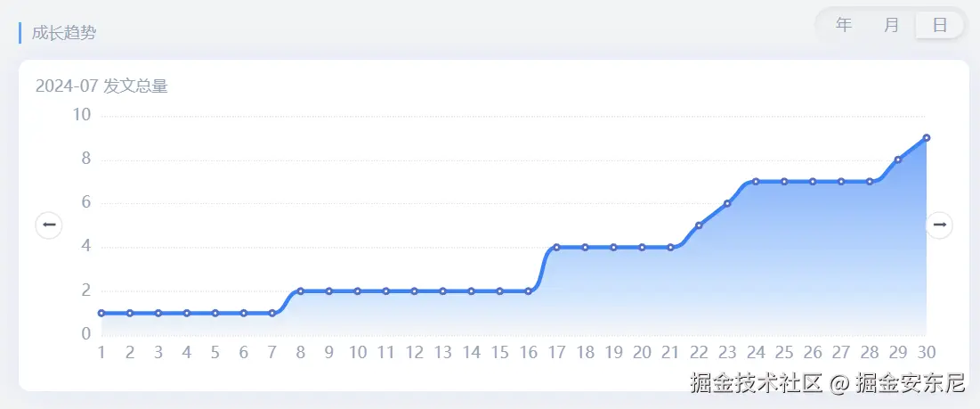Screen dimensions: 980x409
Task: Click the 成长趋势 section heading
Action: click(x=64, y=33)
